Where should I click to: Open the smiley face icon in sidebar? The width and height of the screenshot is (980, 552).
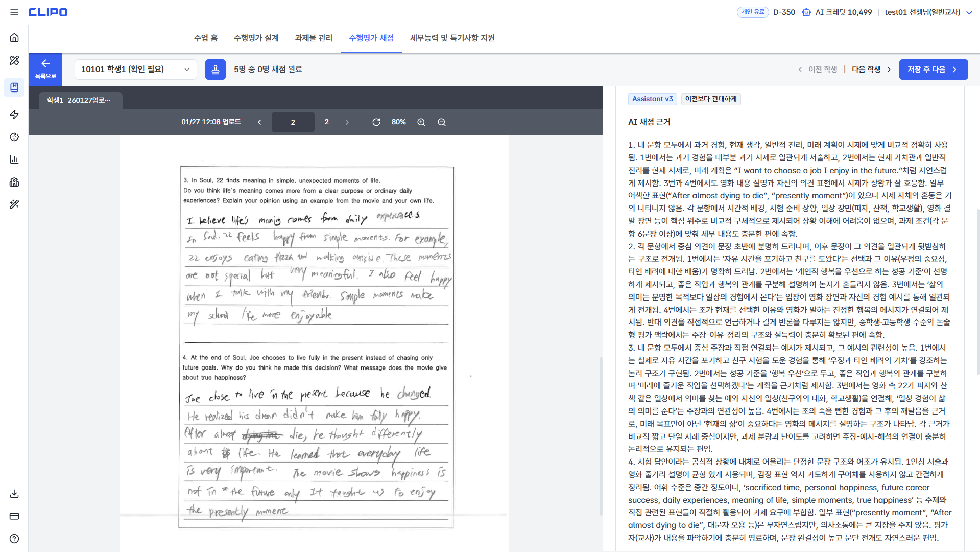[x=14, y=137]
